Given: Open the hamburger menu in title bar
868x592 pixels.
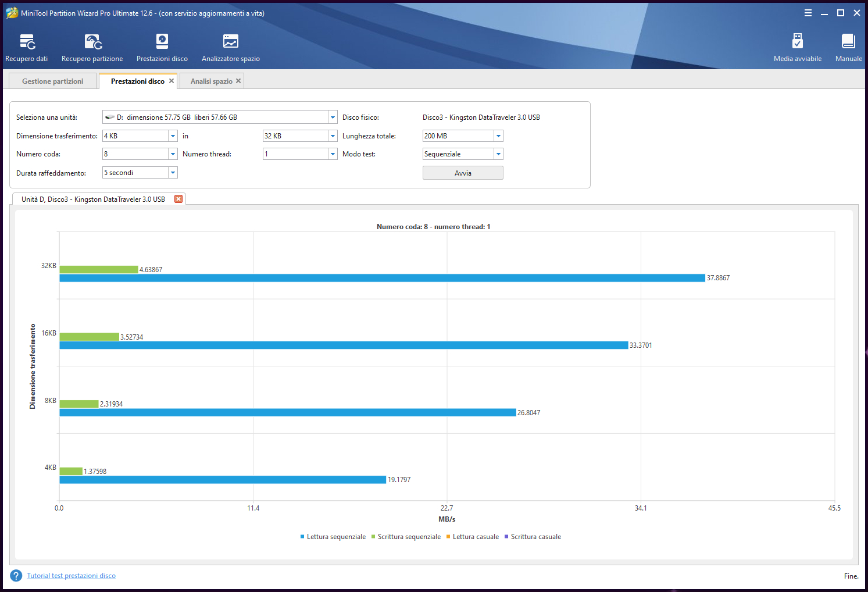Looking at the screenshot, I should click(808, 13).
